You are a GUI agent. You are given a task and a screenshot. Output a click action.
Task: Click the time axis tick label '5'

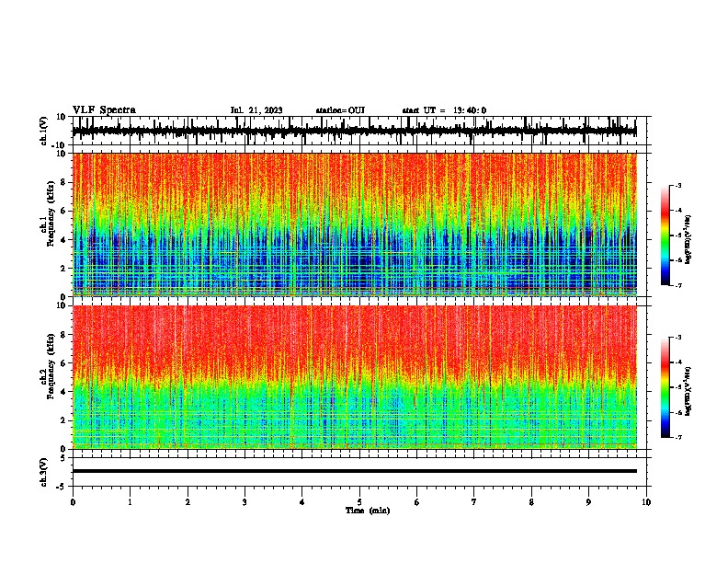pyautogui.click(x=359, y=502)
